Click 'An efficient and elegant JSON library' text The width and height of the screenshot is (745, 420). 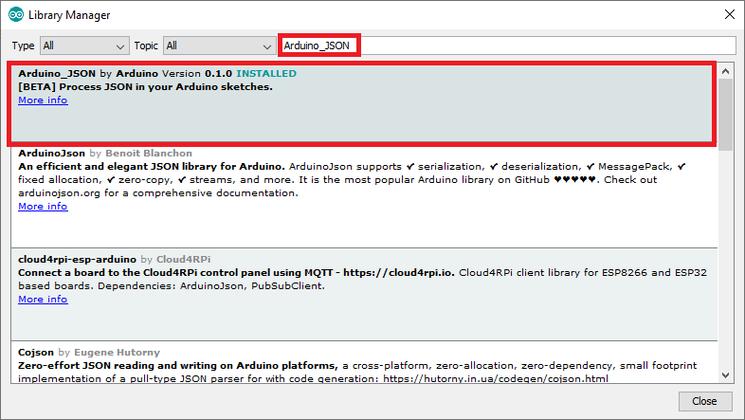tap(152, 167)
